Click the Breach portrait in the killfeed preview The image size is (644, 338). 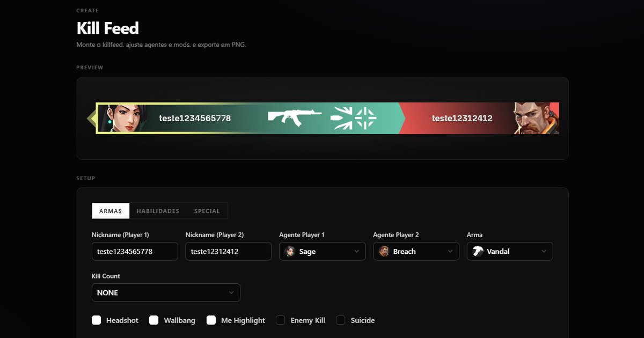[x=536, y=119]
